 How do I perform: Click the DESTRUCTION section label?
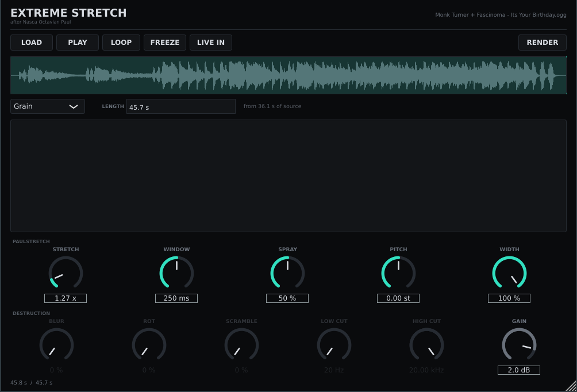(31, 313)
